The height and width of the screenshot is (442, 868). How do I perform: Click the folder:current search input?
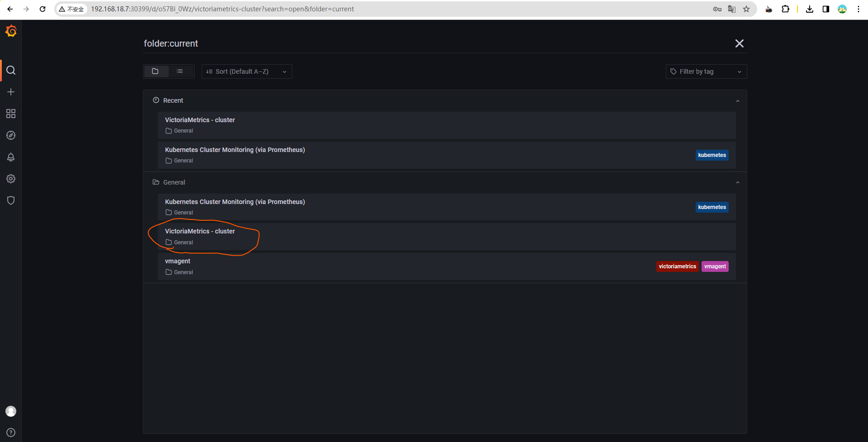(x=434, y=43)
